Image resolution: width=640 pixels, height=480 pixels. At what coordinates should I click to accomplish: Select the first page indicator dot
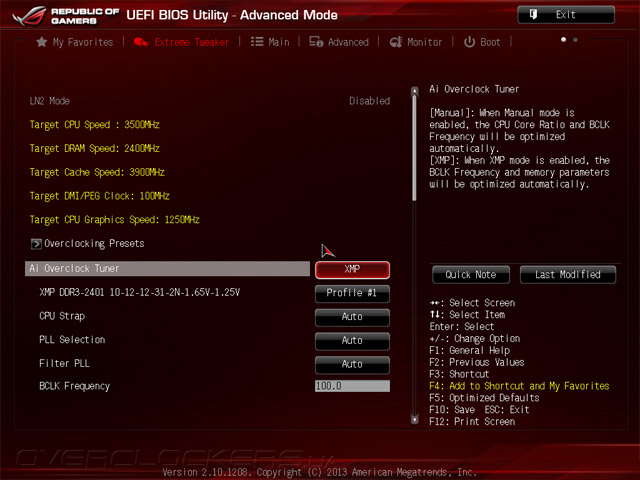563,40
